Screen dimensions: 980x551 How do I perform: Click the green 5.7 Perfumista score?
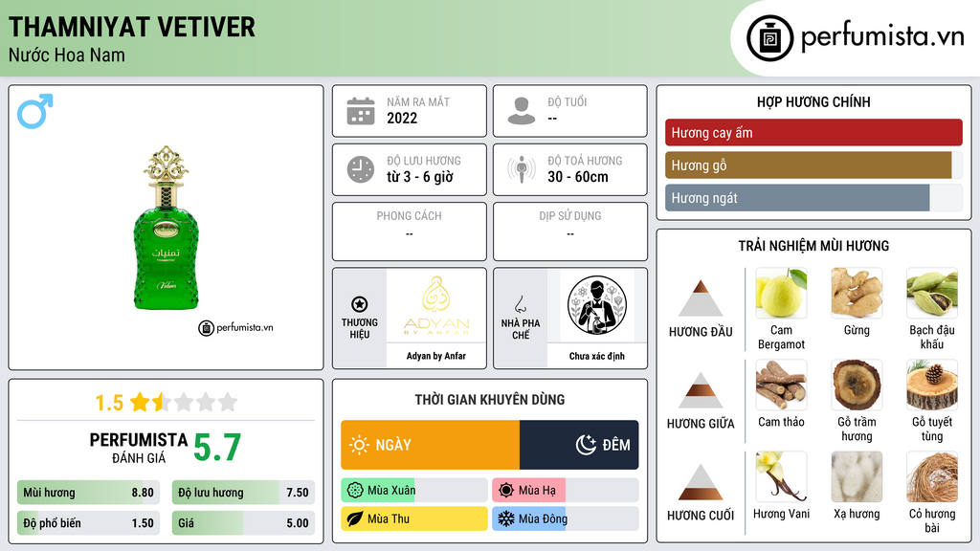(x=217, y=448)
